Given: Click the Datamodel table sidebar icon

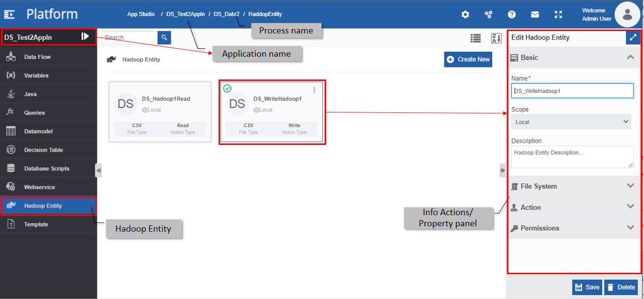Looking at the screenshot, I should (11, 131).
